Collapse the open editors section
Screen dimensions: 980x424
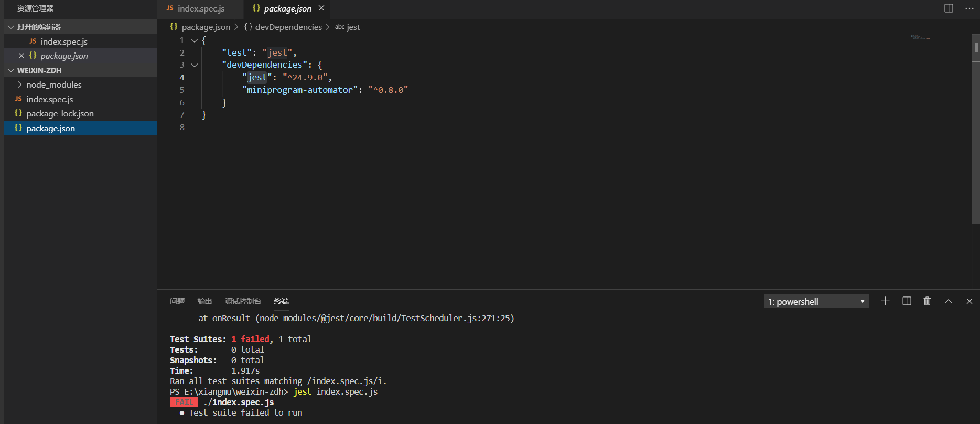tap(11, 27)
